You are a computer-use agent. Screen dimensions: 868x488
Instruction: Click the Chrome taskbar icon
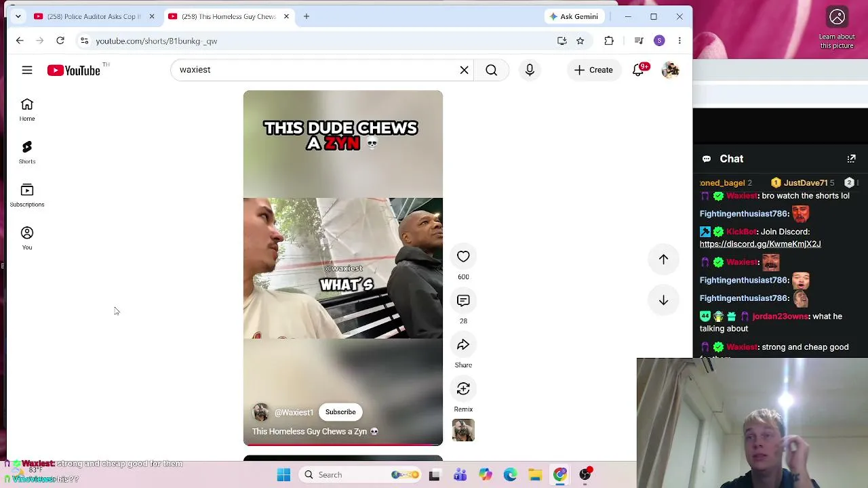(560, 475)
